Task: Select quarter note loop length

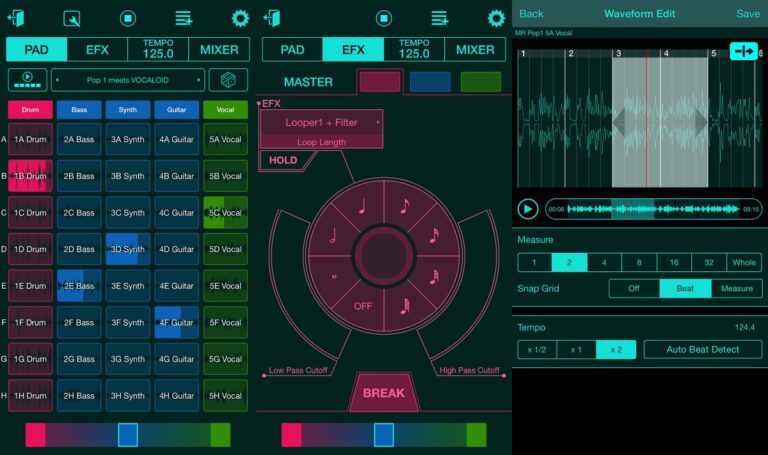Action: click(361, 206)
